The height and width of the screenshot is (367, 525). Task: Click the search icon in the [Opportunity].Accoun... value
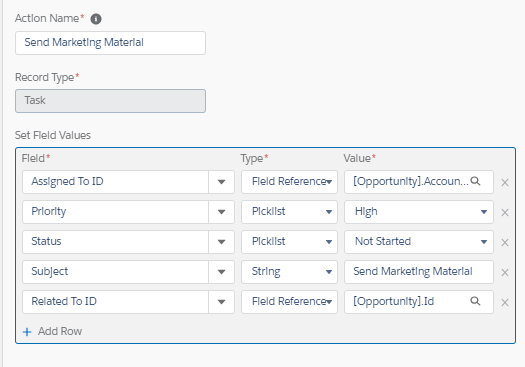point(475,181)
